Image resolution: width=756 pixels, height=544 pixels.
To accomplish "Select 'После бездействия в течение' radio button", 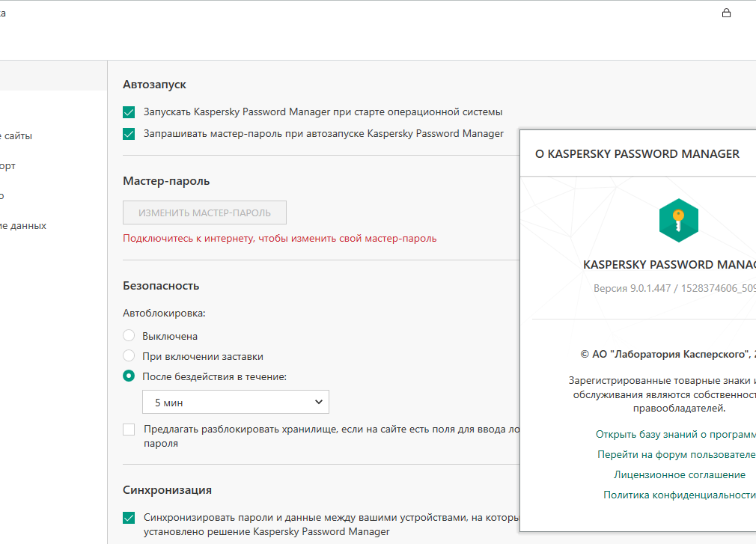I will 129,376.
